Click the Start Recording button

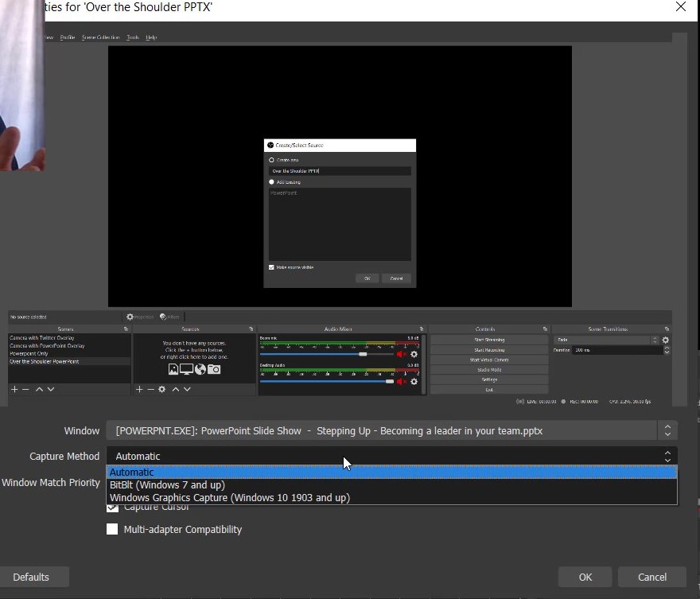point(488,349)
